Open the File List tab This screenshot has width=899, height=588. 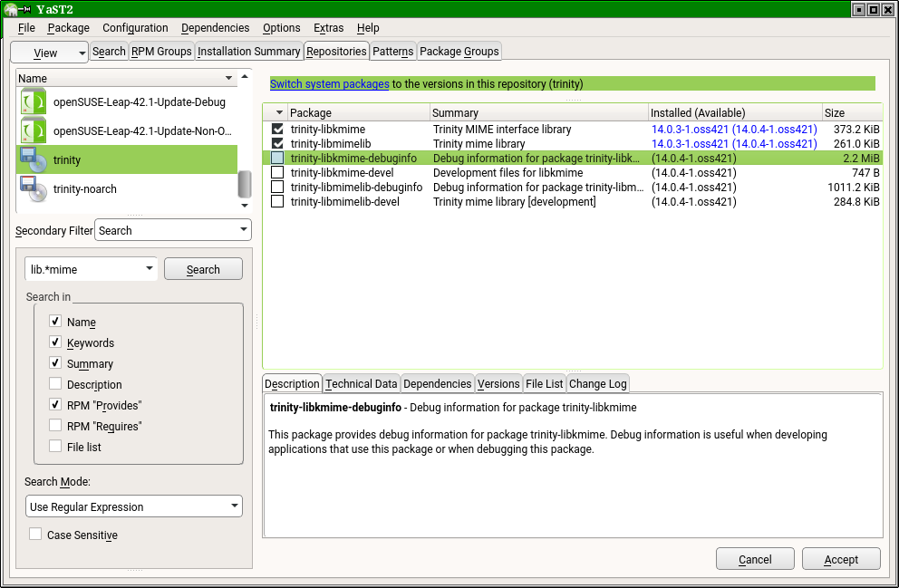click(x=544, y=384)
